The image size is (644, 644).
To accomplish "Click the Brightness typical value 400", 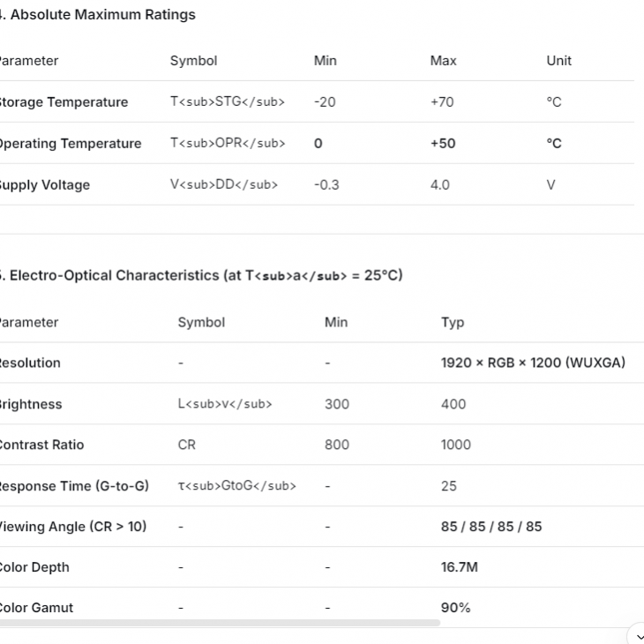I will point(453,404).
